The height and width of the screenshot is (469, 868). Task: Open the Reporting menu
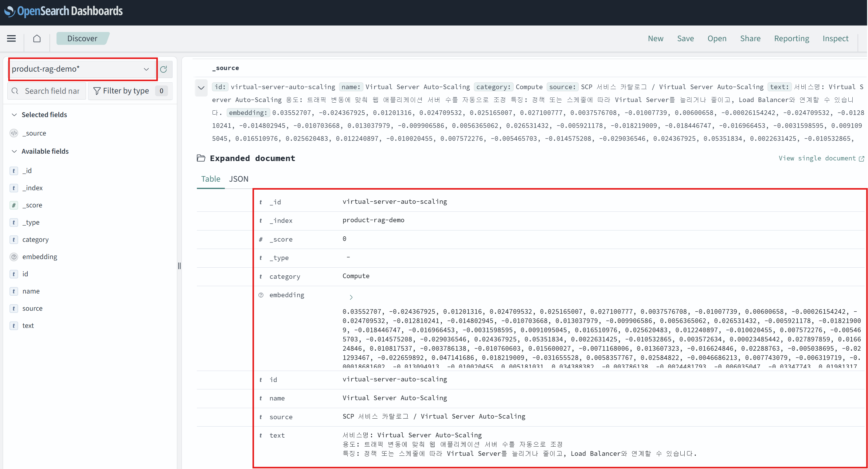point(792,38)
